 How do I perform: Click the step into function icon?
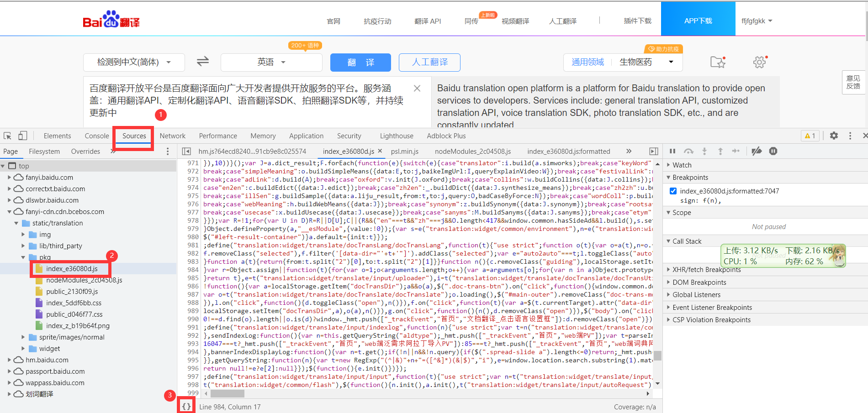(x=704, y=151)
